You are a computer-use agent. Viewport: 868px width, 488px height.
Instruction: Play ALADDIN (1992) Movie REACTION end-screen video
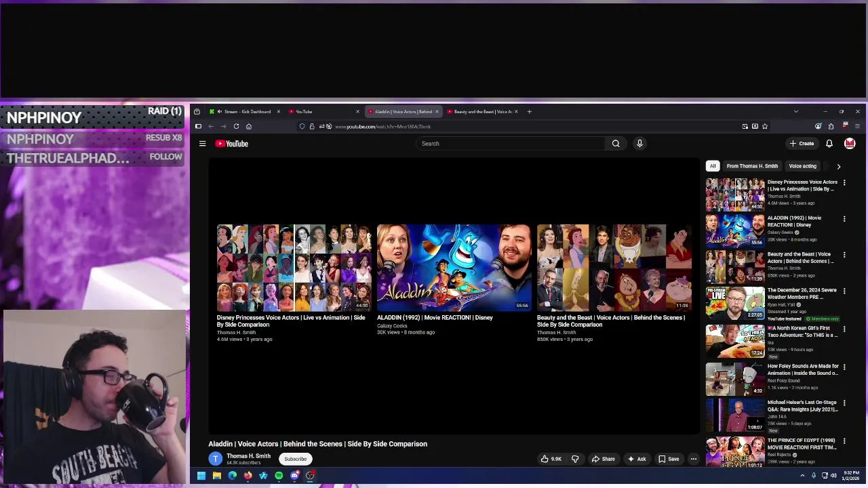coord(454,268)
